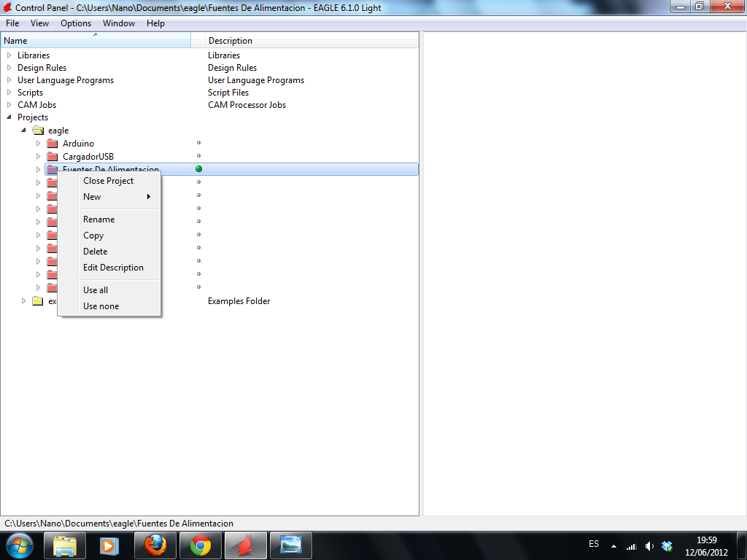The width and height of the screenshot is (747, 560).
Task: Collapse the Projects tree node
Action: click(9, 117)
